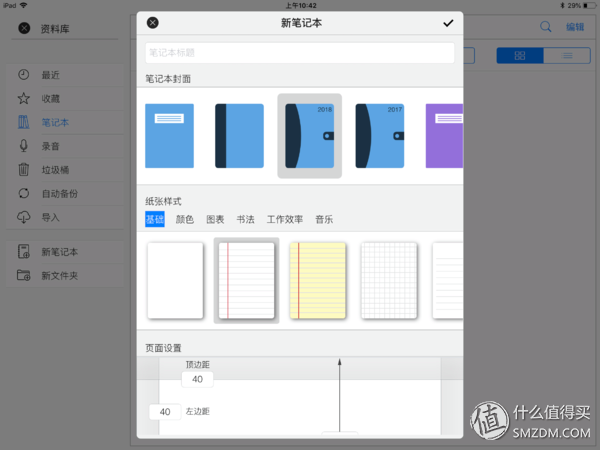The width and height of the screenshot is (600, 450).
Task: Tap the 顶边距 margin value field
Action: (197, 379)
